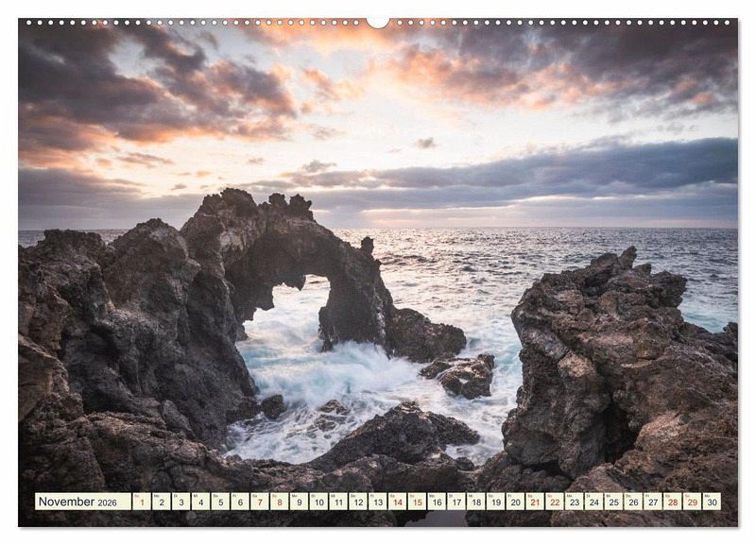Choose red-numbered day 28

[672, 502]
